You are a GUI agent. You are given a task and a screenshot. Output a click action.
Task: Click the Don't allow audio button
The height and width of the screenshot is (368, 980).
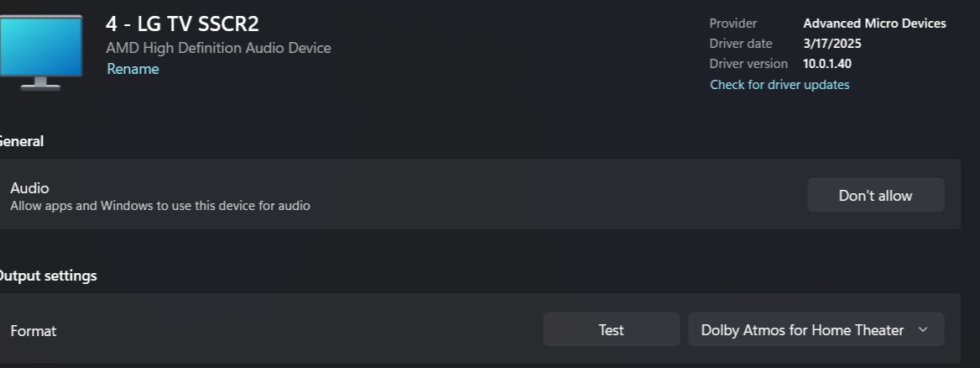click(875, 195)
